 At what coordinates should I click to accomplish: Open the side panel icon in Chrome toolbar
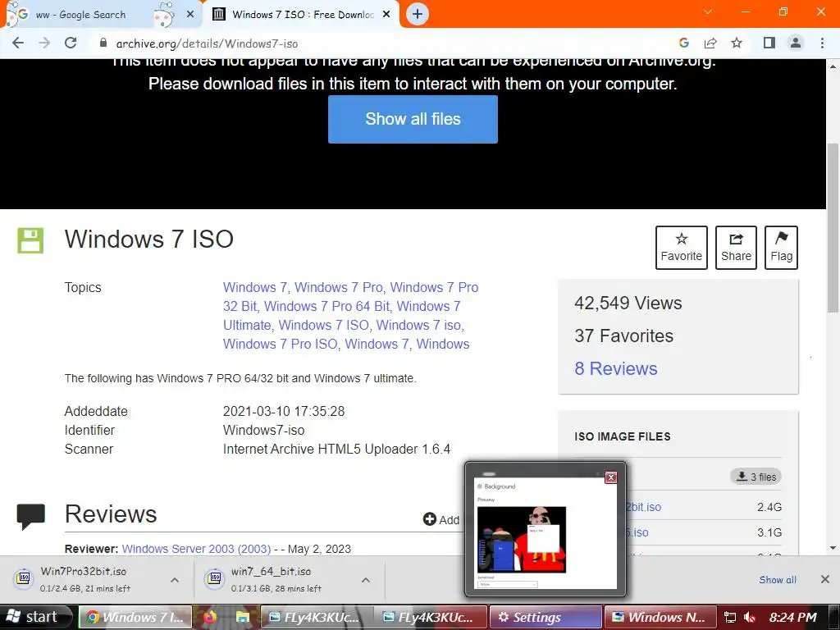click(769, 43)
